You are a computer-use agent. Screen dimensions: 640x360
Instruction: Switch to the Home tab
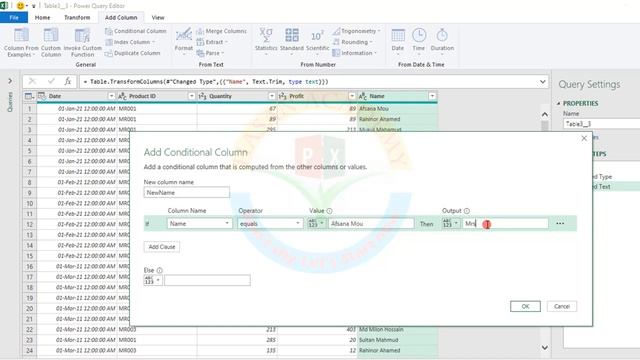click(x=42, y=18)
